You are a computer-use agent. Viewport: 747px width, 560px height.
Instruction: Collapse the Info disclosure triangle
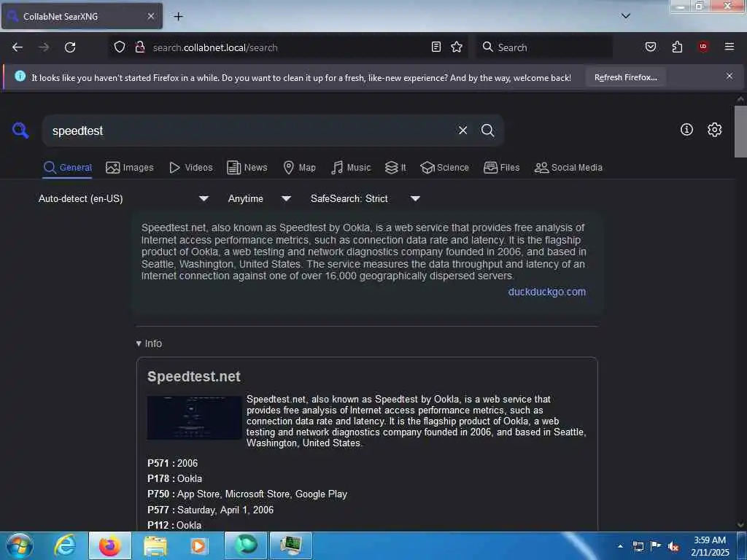139,343
